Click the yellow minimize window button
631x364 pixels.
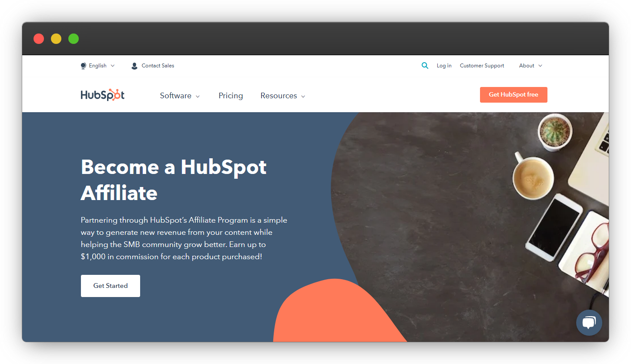point(56,39)
